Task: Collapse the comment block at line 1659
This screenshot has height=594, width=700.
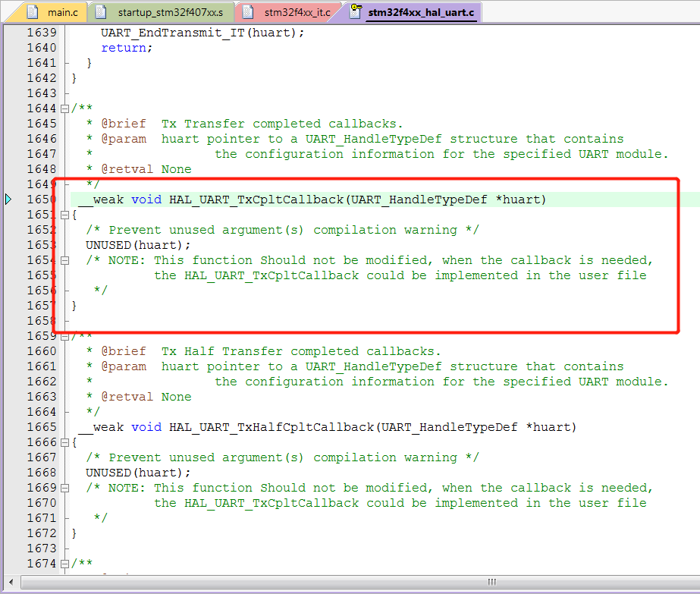Action: (64, 336)
